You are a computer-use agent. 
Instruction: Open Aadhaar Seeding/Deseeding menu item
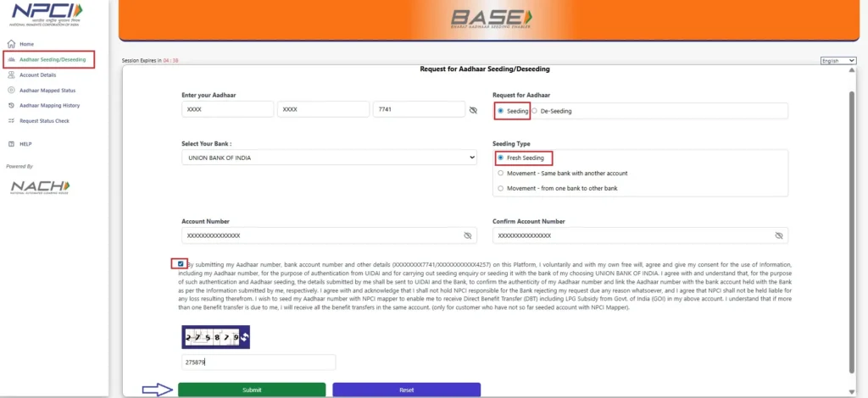tap(53, 59)
